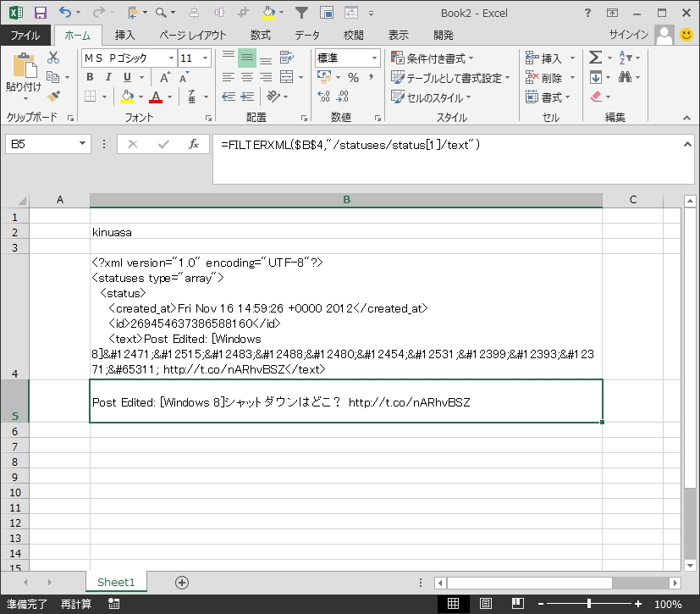Send feedback with the smiley face icon
The image size is (700, 614).
[x=686, y=35]
